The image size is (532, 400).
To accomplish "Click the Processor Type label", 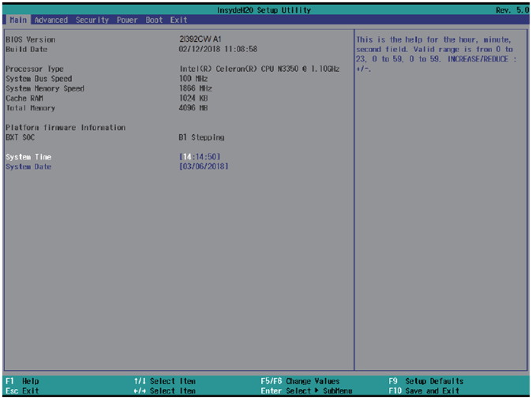I will pyautogui.click(x=35, y=69).
